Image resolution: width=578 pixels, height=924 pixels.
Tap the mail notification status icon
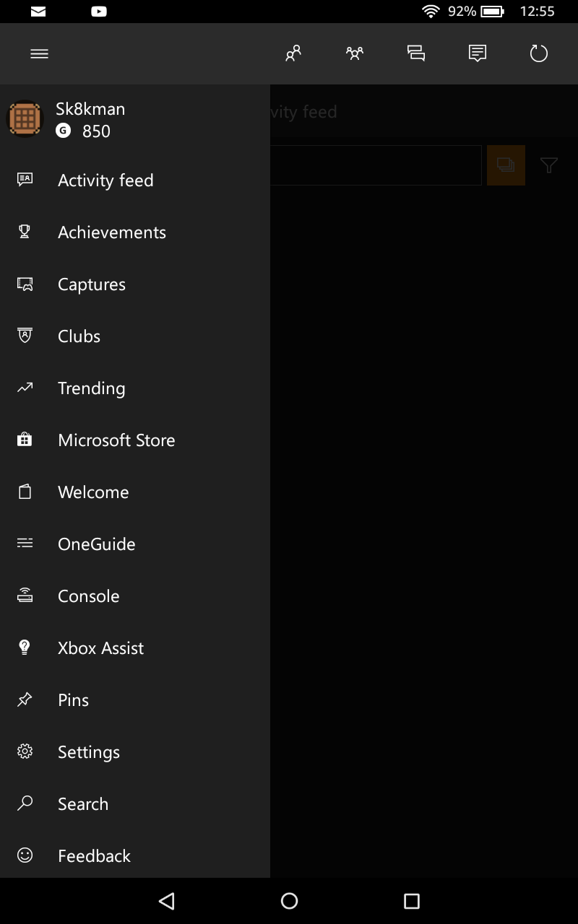[38, 12]
